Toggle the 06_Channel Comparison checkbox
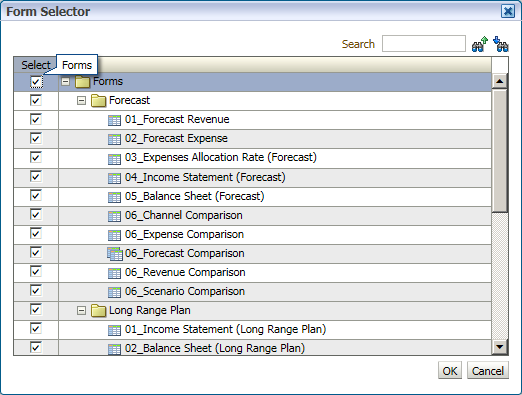The image size is (522, 395). pos(36,214)
